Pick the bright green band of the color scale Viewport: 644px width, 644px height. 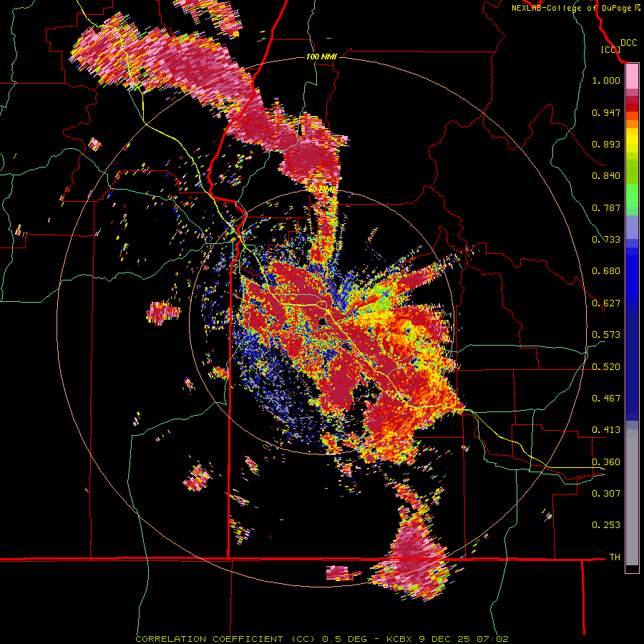[x=632, y=195]
